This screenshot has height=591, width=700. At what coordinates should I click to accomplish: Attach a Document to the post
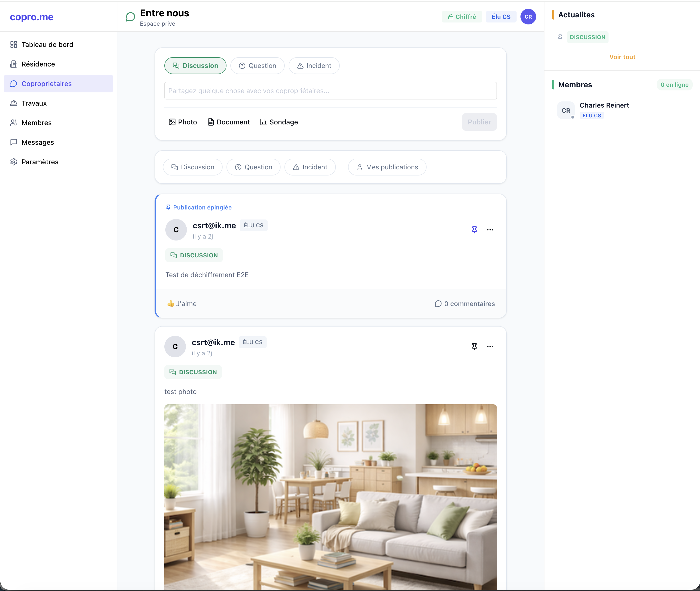(x=229, y=122)
